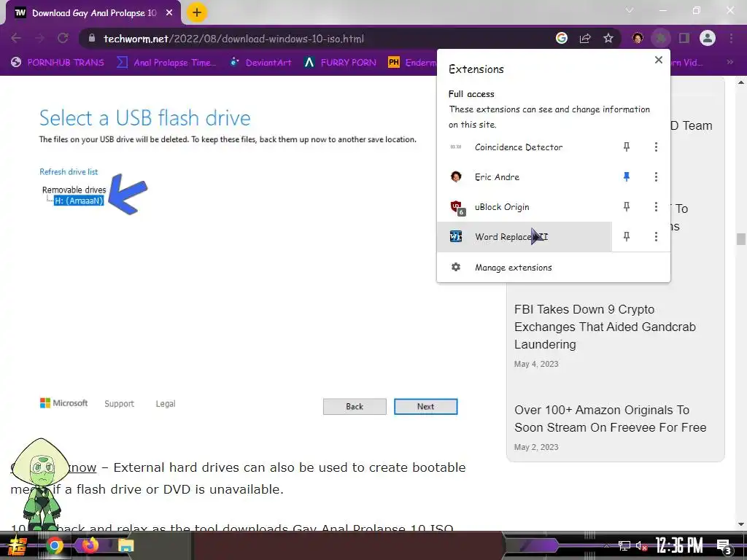The width and height of the screenshot is (747, 560).
Task: Go back to previous page
Action: click(16, 38)
